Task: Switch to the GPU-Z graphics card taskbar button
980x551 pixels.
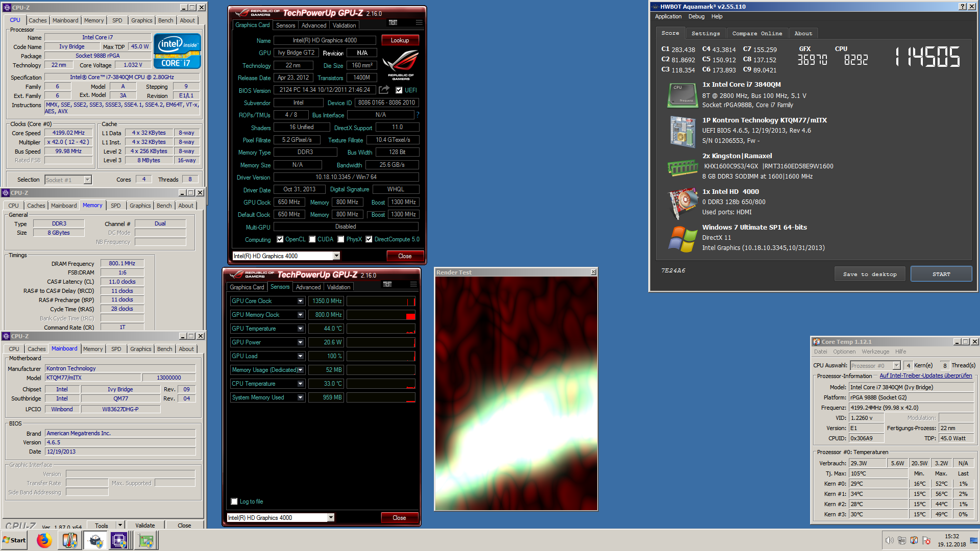Action: tap(146, 540)
